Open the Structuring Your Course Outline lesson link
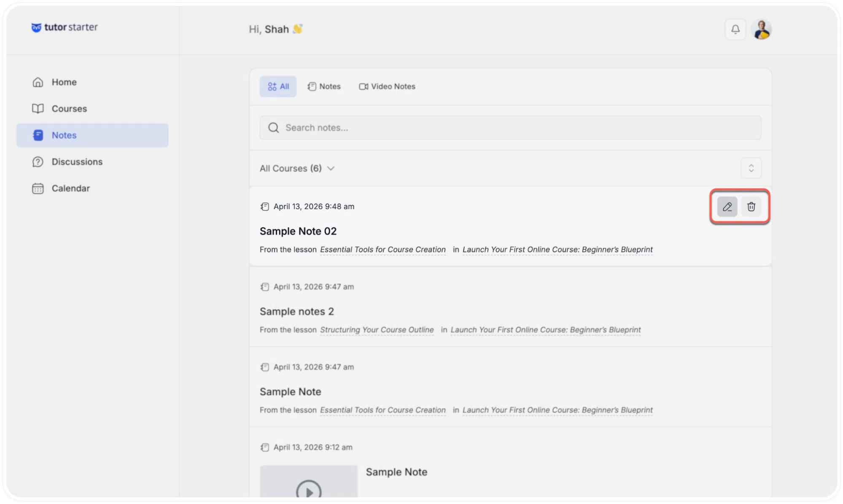This screenshot has width=843, height=504. (x=377, y=330)
